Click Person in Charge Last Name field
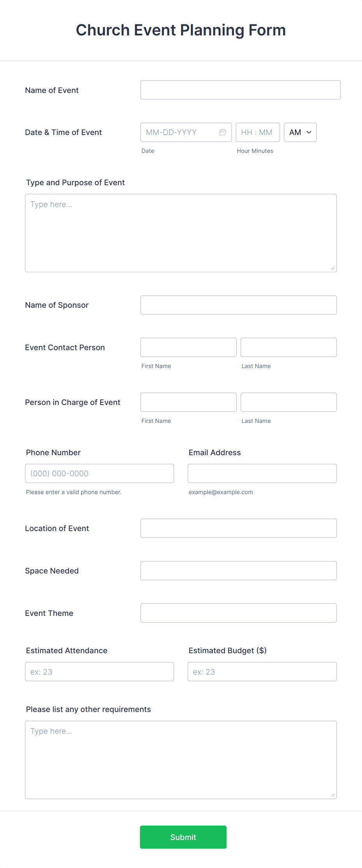This screenshot has height=868, width=362. click(288, 402)
